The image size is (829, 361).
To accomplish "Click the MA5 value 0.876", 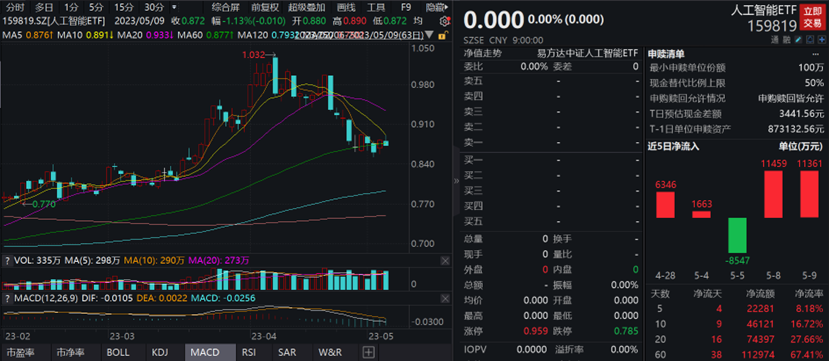I will point(40,35).
